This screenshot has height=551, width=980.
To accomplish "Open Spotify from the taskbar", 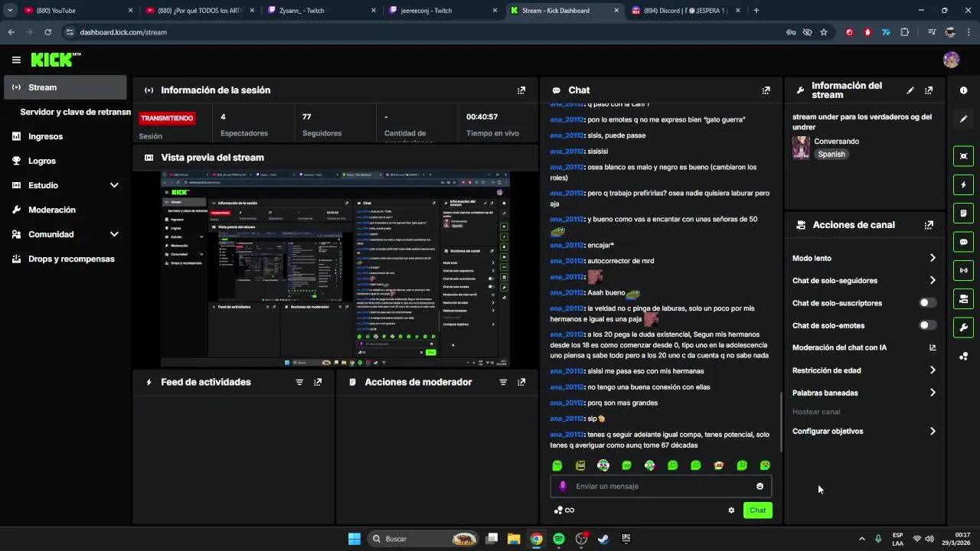I will pos(559,539).
